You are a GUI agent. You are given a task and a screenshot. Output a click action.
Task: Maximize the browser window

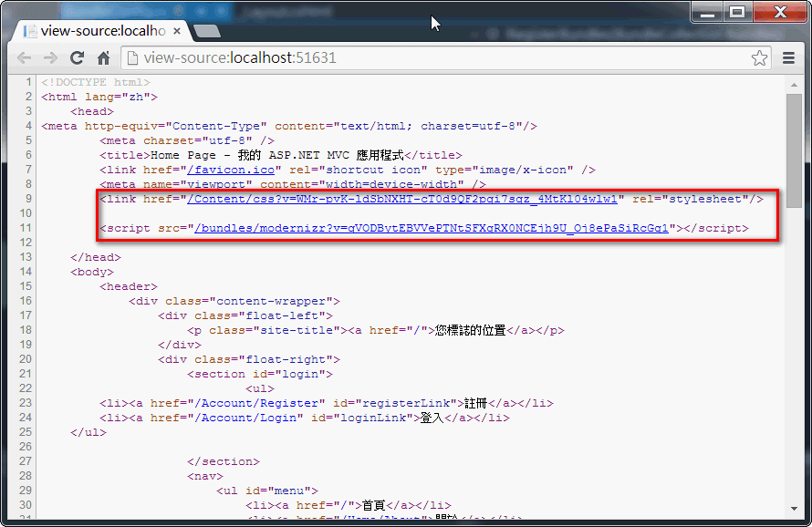737,12
